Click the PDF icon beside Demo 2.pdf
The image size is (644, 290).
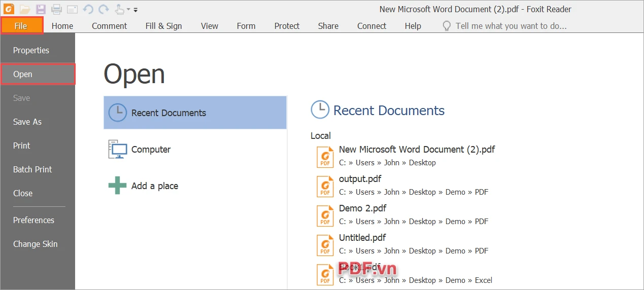click(x=325, y=215)
